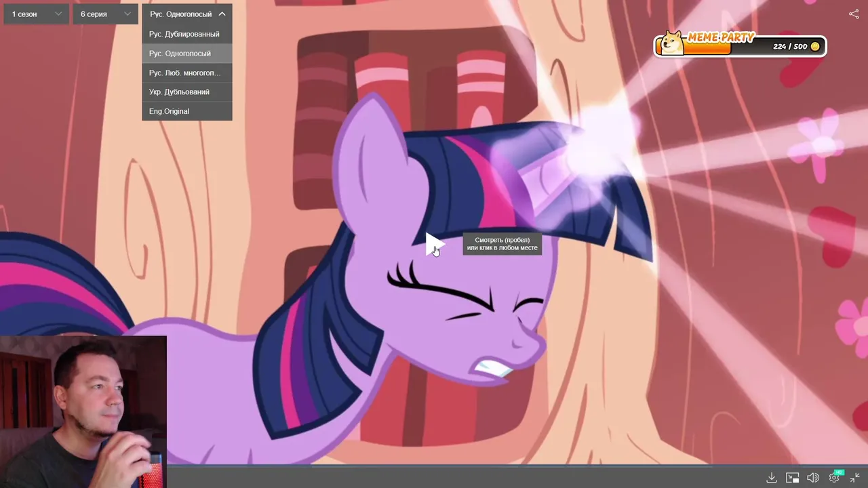Click the share icon
The image size is (868, 488).
854,14
